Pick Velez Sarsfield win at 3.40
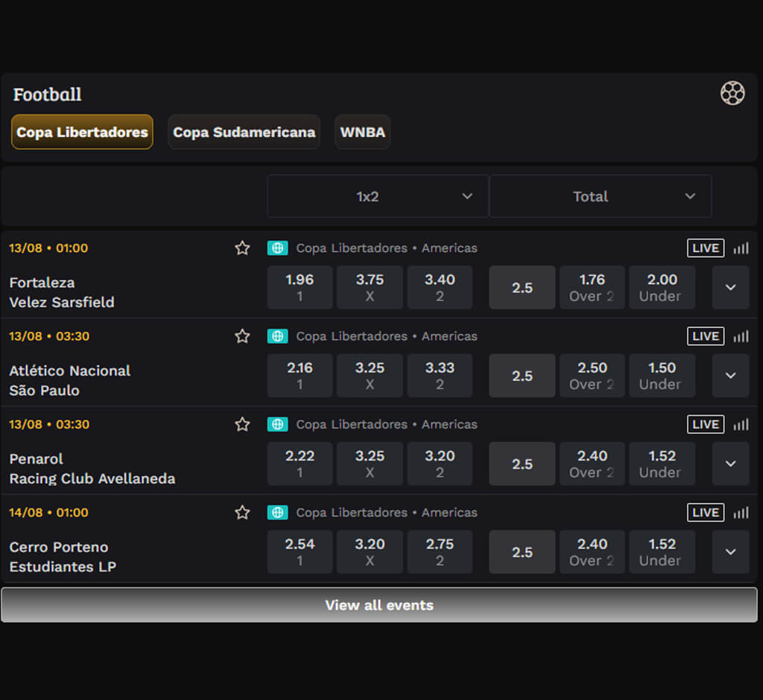The width and height of the screenshot is (763, 700). 440,288
